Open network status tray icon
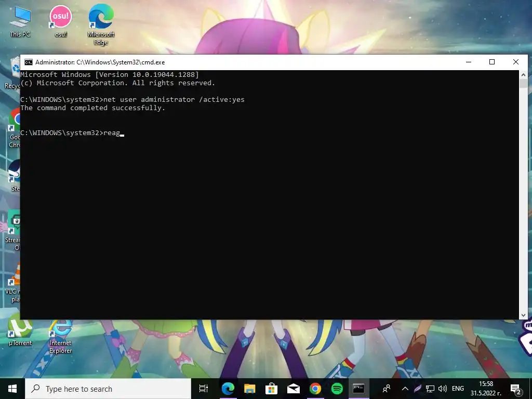This screenshot has width=532, height=399. [x=430, y=389]
